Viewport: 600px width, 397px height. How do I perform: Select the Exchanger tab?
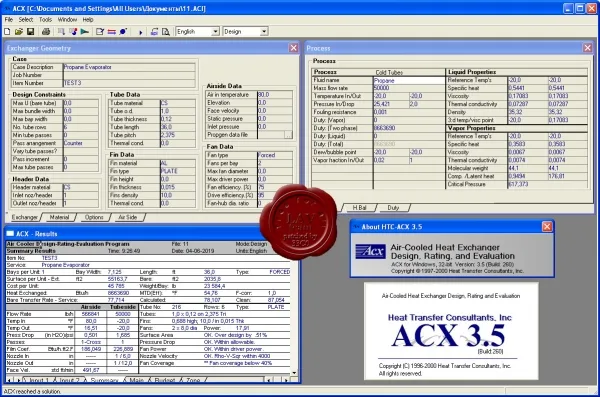point(24,217)
